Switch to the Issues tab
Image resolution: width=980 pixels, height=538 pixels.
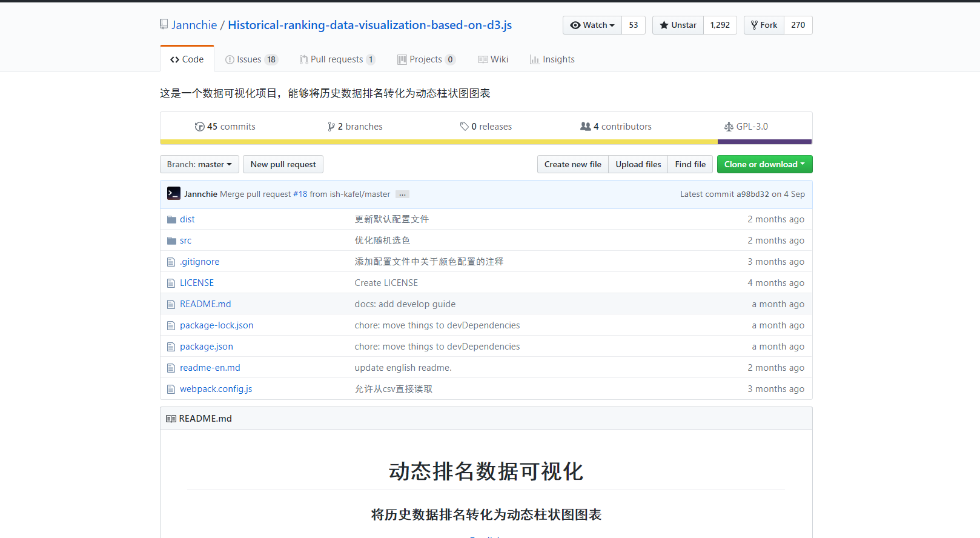click(x=250, y=59)
